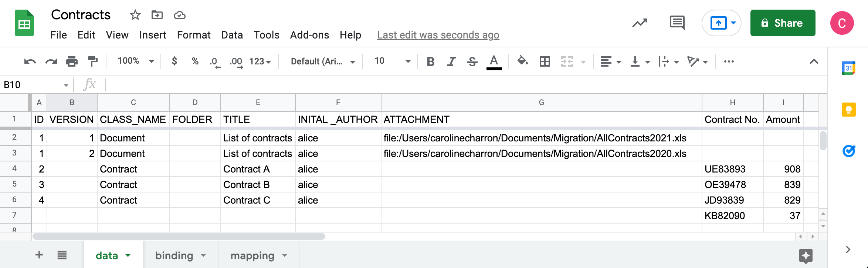The image size is (868, 268).
Task: Toggle strikethrough formatting
Action: (472, 61)
